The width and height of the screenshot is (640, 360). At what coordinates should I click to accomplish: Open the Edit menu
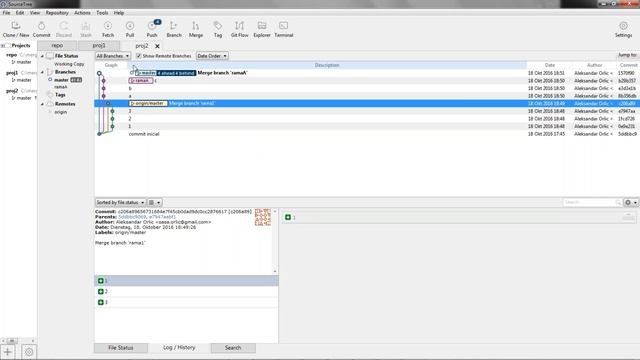click(20, 13)
